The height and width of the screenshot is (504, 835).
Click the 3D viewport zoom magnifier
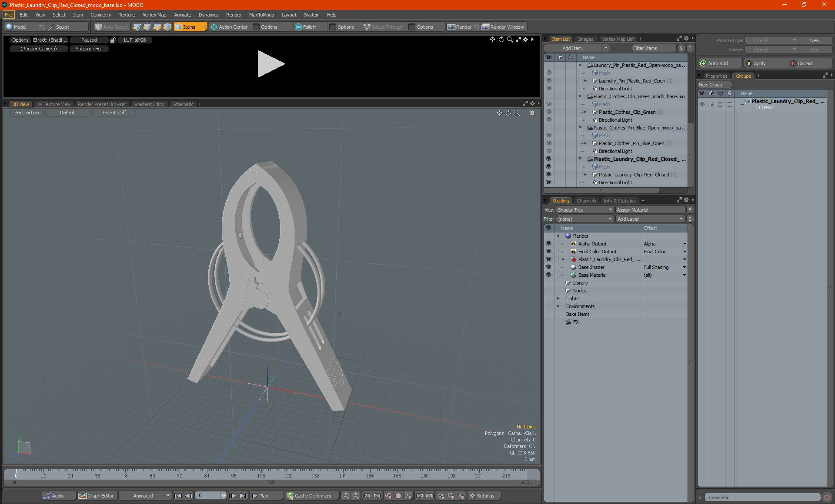(x=517, y=113)
